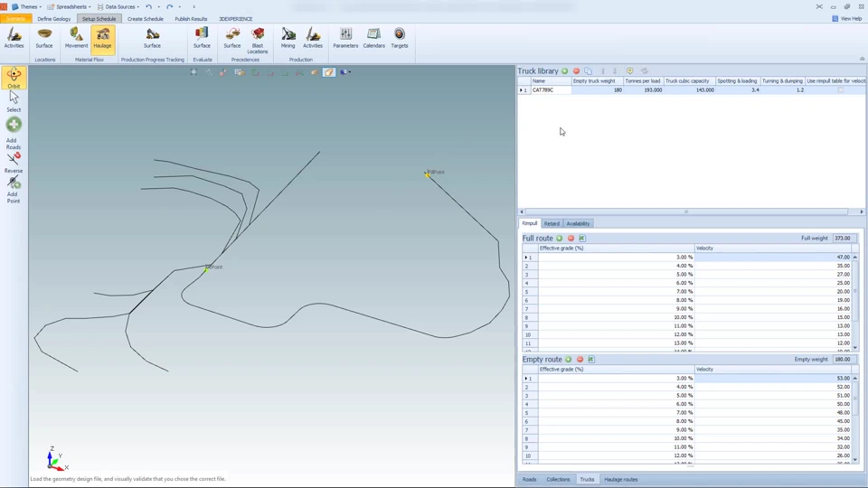Viewport: 868px width, 488px height.
Task: Copy truck in Truck library
Action: tap(588, 70)
